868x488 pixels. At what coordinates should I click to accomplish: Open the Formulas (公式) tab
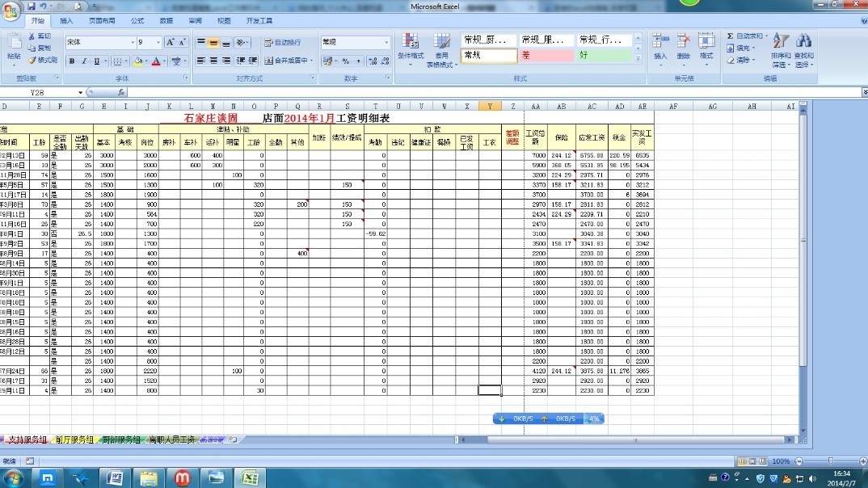click(x=137, y=21)
